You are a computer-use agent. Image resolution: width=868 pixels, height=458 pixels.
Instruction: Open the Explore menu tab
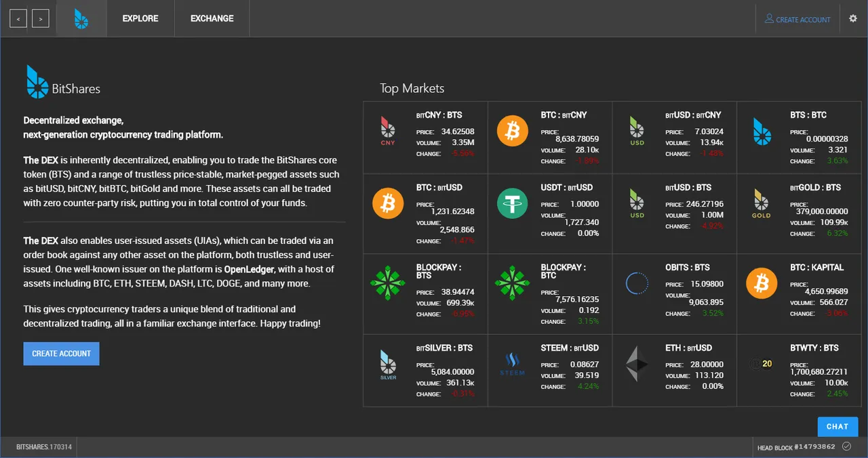click(x=140, y=18)
